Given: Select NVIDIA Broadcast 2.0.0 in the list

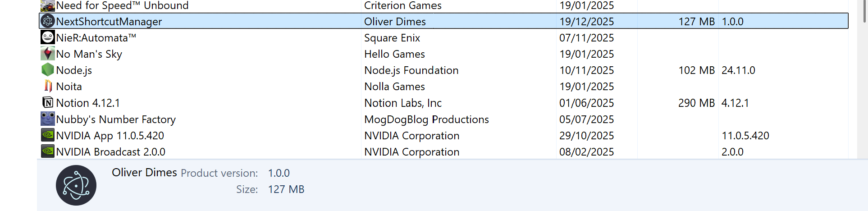Looking at the screenshot, I should tap(110, 152).
